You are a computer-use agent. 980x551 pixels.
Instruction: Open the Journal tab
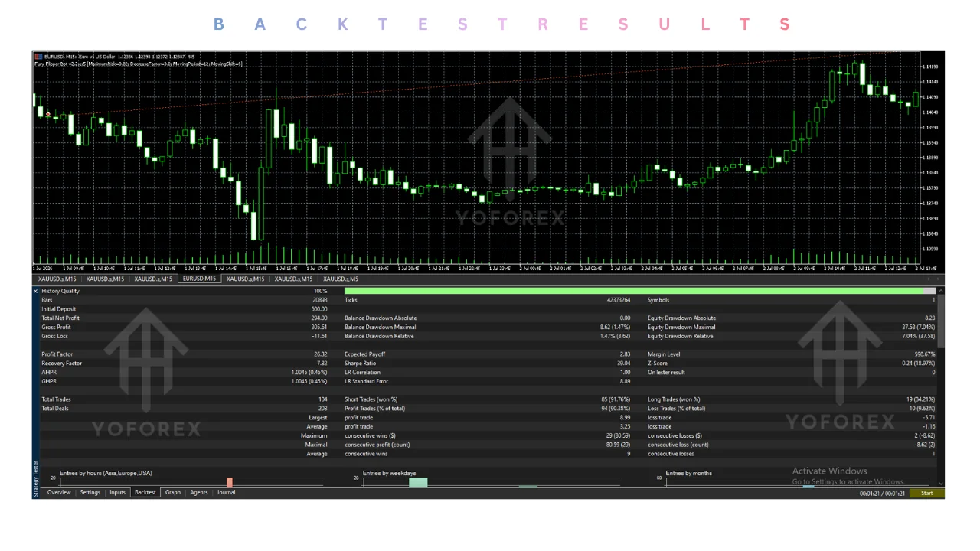(226, 493)
